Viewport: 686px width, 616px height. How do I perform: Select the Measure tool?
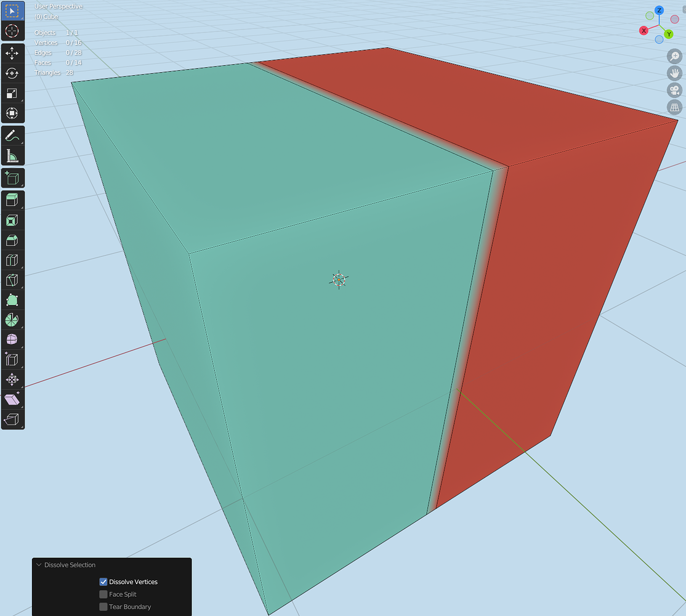12,155
